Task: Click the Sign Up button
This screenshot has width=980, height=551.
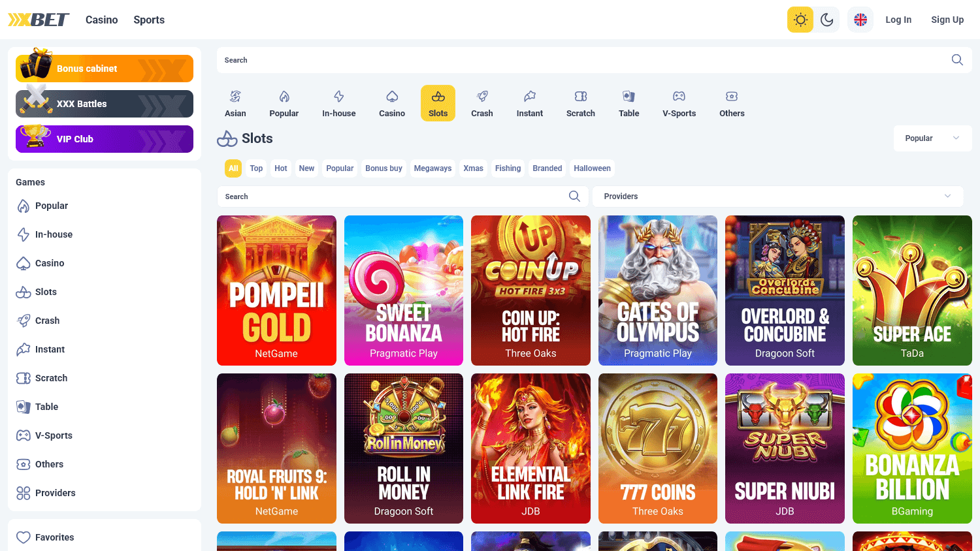Action: click(947, 19)
